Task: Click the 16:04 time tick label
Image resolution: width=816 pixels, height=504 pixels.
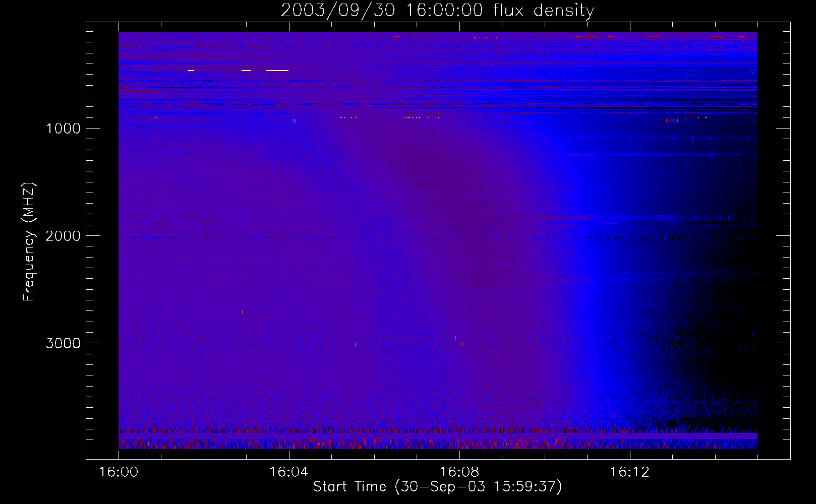Action: [x=288, y=472]
